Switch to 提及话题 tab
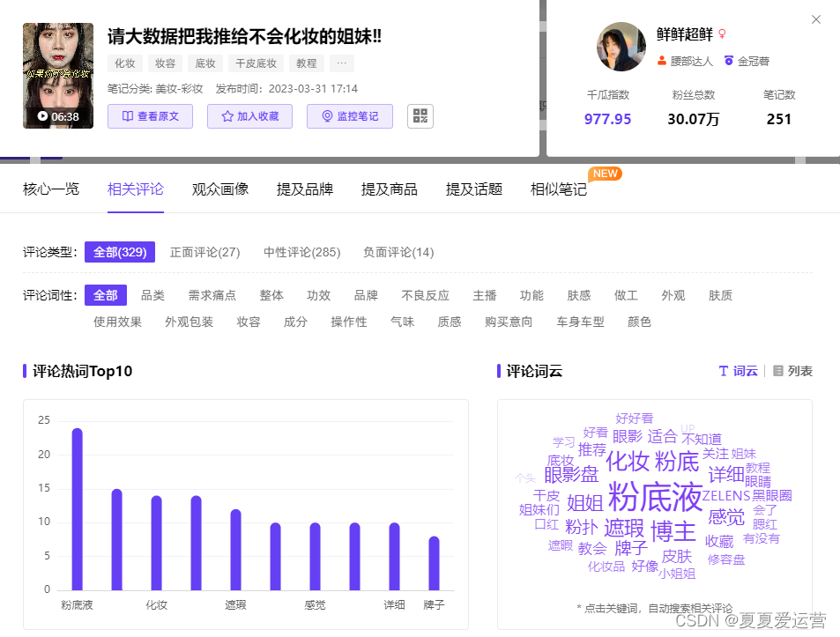This screenshot has height=637, width=840. point(474,189)
